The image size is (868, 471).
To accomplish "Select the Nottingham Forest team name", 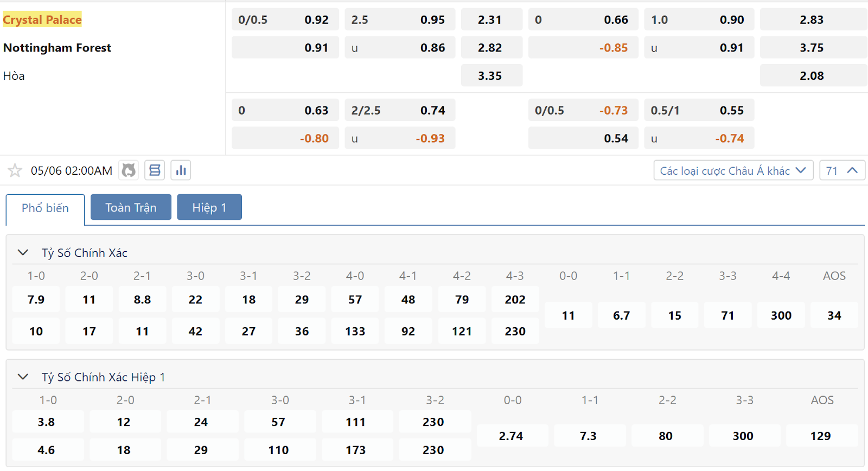I will pyautogui.click(x=57, y=48).
